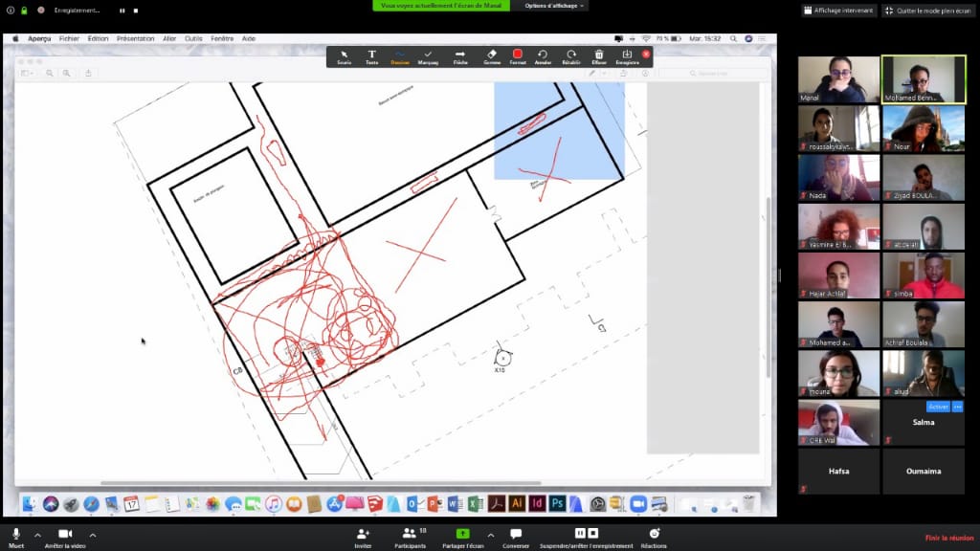Click the Rétablir redo icon
This screenshot has height=551, width=980.
pos(570,56)
